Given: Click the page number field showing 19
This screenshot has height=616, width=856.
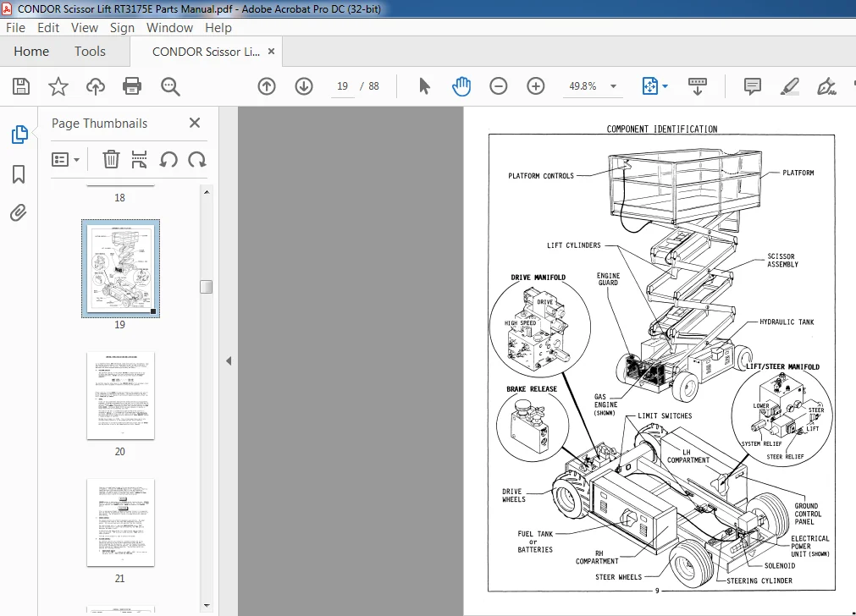Looking at the screenshot, I should (x=342, y=86).
